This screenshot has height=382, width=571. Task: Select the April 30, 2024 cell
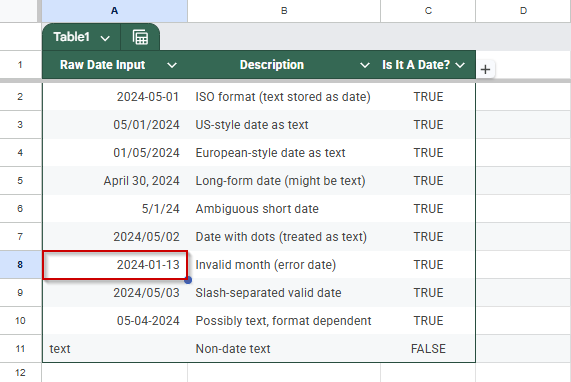115,181
